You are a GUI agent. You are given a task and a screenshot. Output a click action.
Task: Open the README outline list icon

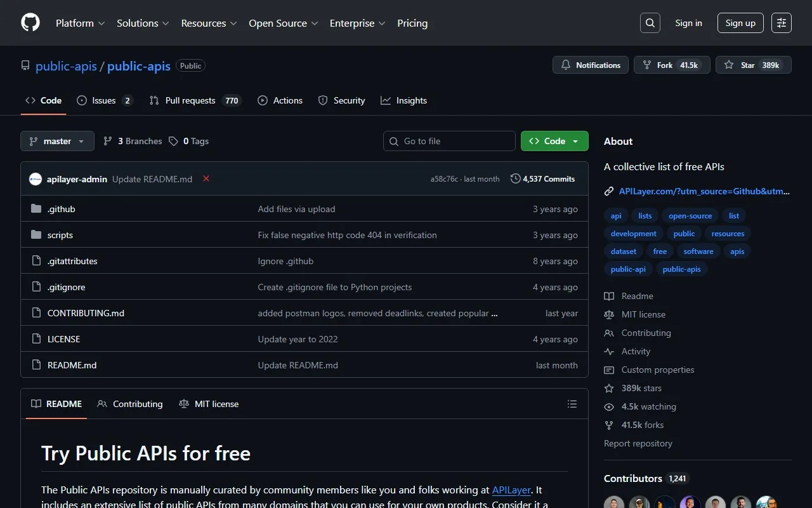tap(572, 403)
